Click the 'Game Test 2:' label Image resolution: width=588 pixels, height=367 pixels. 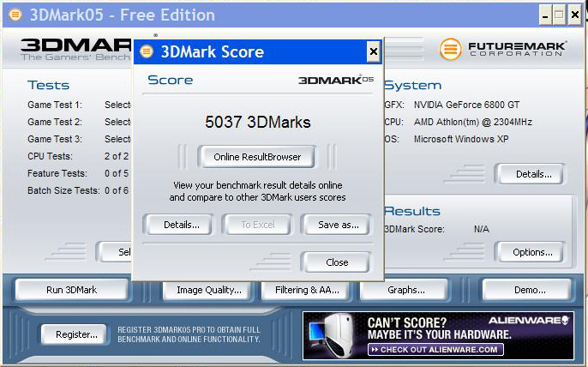pos(55,122)
